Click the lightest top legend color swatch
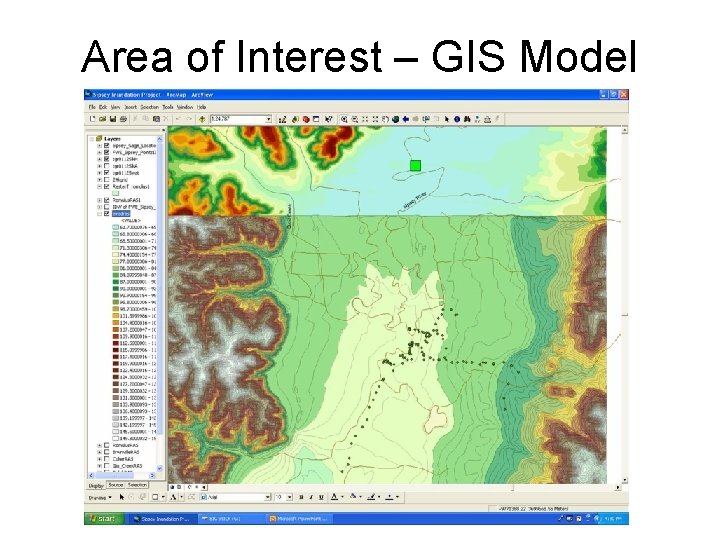This screenshot has height=540, width=720. 116,227
